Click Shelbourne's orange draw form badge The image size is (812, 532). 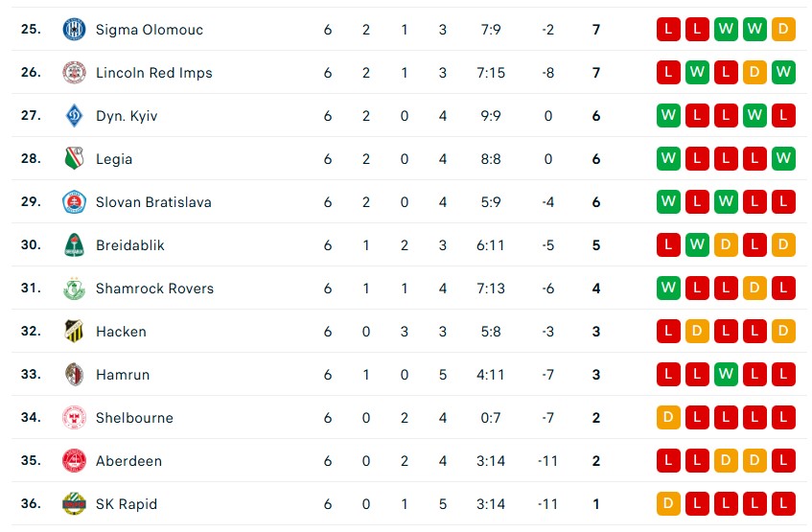[x=668, y=418]
